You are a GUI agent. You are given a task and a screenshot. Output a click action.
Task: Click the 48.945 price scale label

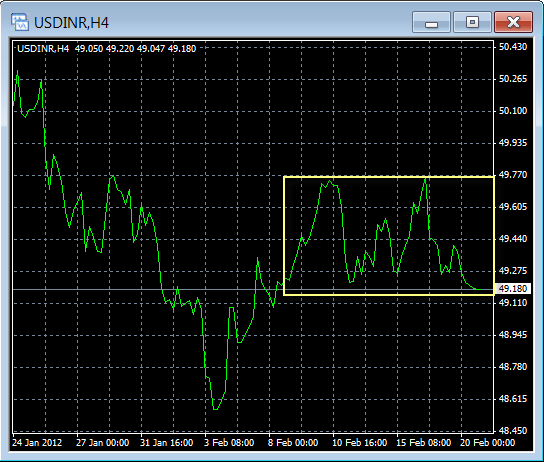coord(513,335)
